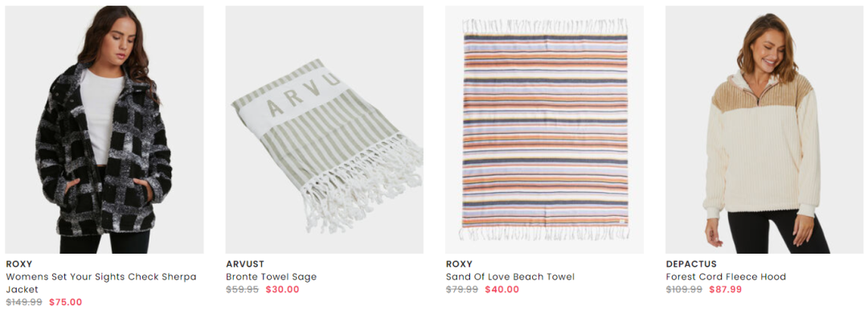Click the Womens Set Your Sights Check Sherpa Jacket title
The height and width of the screenshot is (334, 868).
point(101,283)
